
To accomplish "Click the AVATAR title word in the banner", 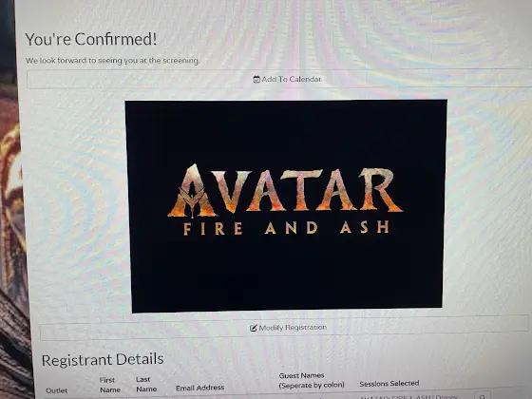I will point(285,191).
